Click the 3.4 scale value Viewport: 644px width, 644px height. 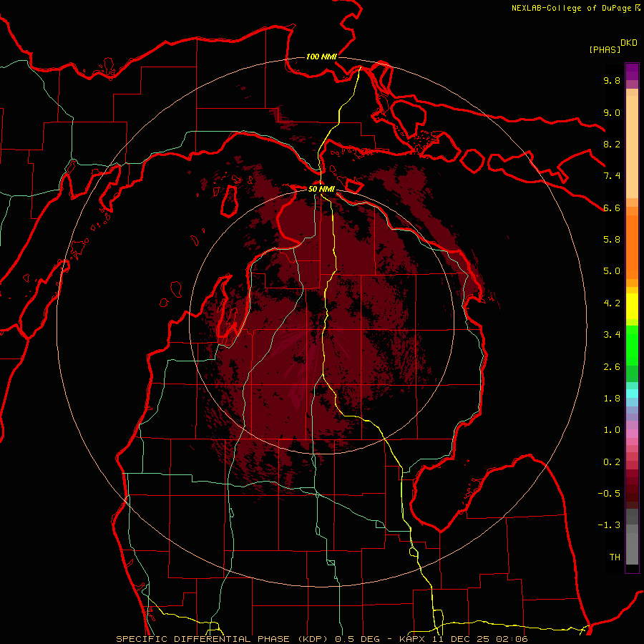point(612,335)
